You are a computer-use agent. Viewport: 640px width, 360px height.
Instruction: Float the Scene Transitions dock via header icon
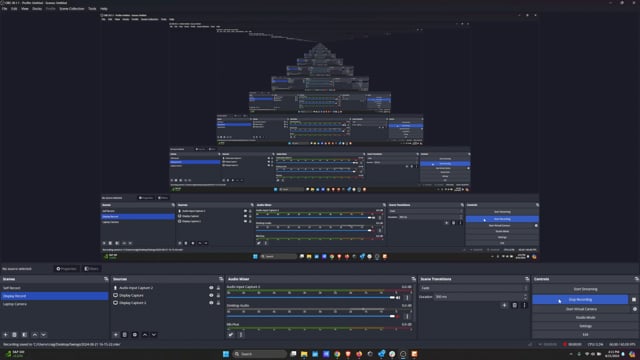[x=527, y=279]
